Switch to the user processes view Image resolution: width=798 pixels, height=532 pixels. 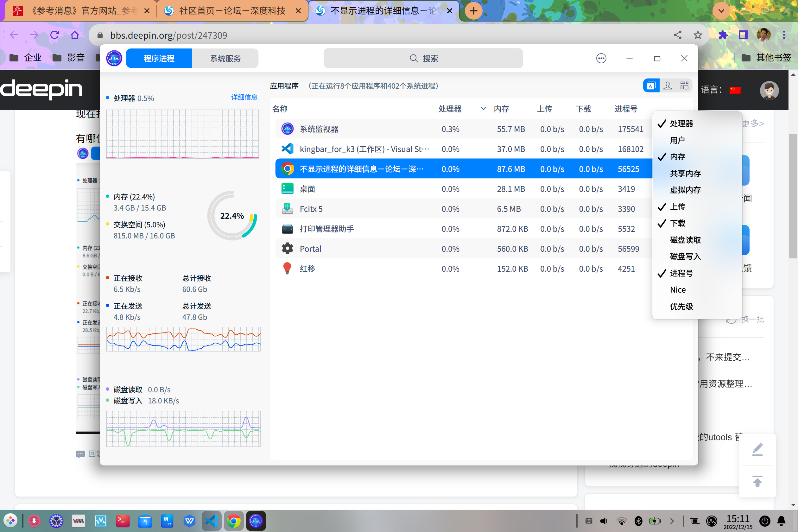pyautogui.click(x=668, y=85)
